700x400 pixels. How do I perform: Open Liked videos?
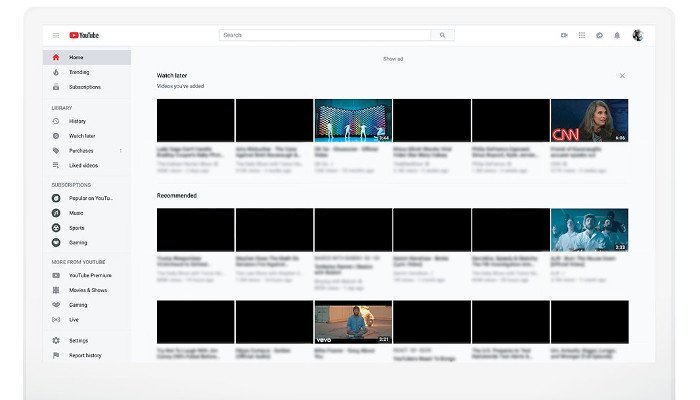click(83, 165)
